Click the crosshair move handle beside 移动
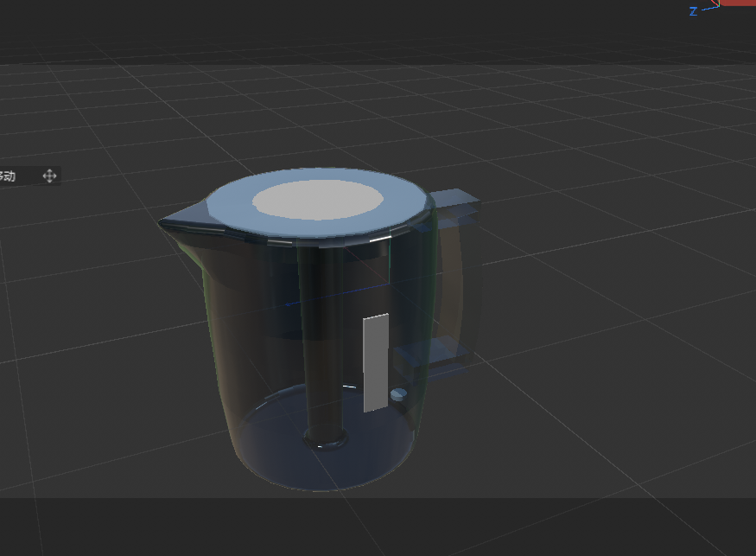Screen dimensions: 756x556 [x=49, y=176]
